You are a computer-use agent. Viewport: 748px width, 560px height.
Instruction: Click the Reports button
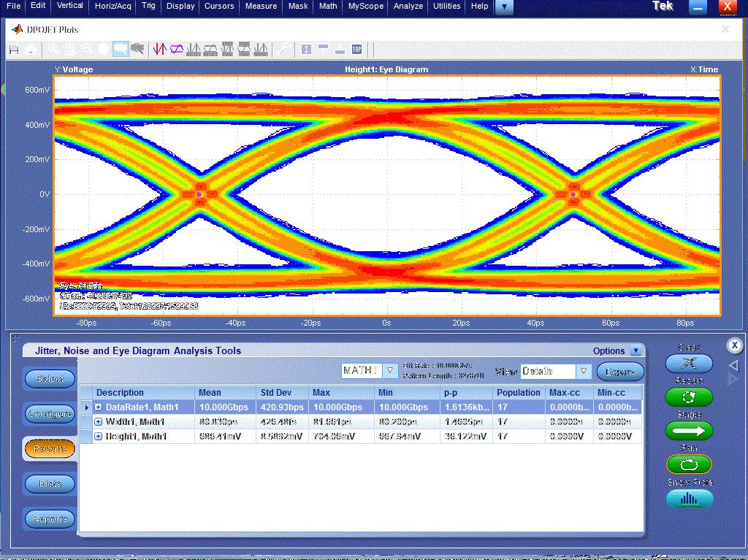(50, 518)
